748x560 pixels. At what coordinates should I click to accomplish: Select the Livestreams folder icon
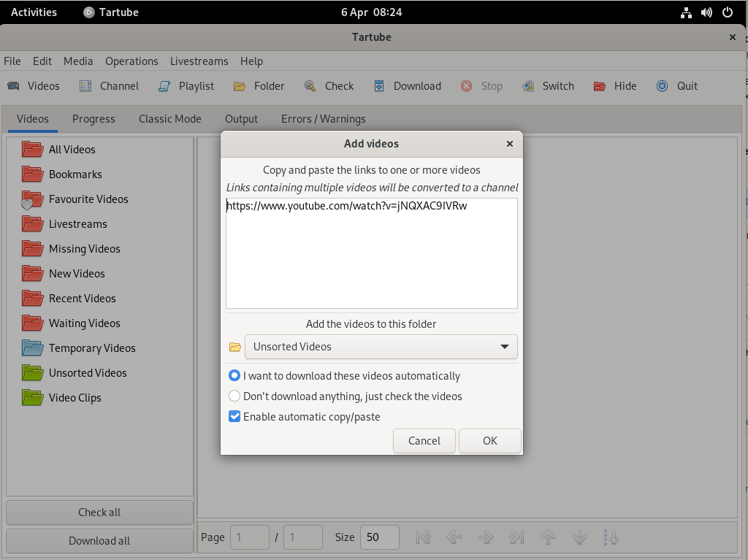pos(32,223)
